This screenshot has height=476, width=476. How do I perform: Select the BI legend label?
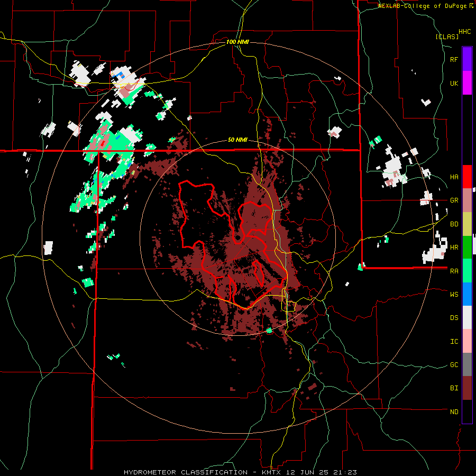454,388
